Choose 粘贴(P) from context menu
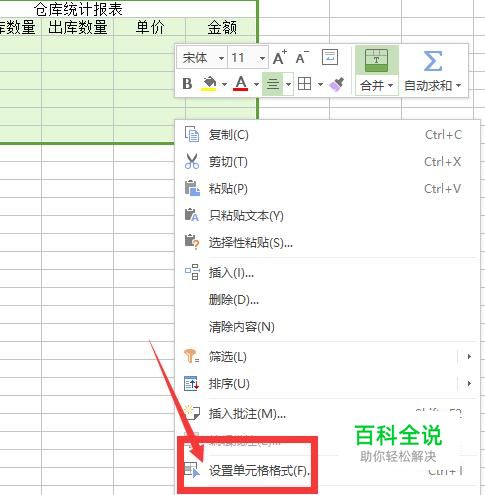The width and height of the screenshot is (485, 495). pyautogui.click(x=327, y=189)
